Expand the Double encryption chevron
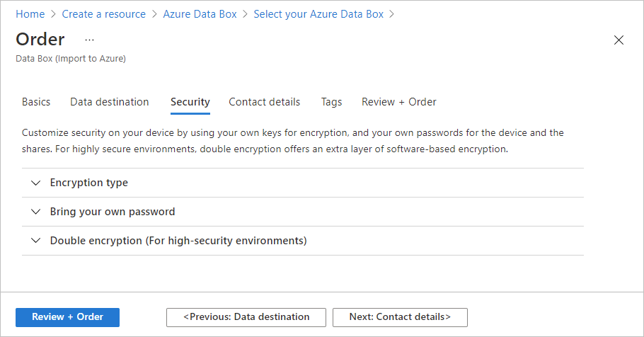The height and width of the screenshot is (337, 644). point(36,241)
